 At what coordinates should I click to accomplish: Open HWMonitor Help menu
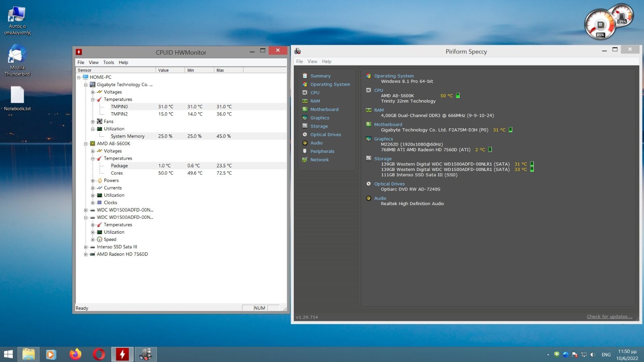pyautogui.click(x=123, y=62)
